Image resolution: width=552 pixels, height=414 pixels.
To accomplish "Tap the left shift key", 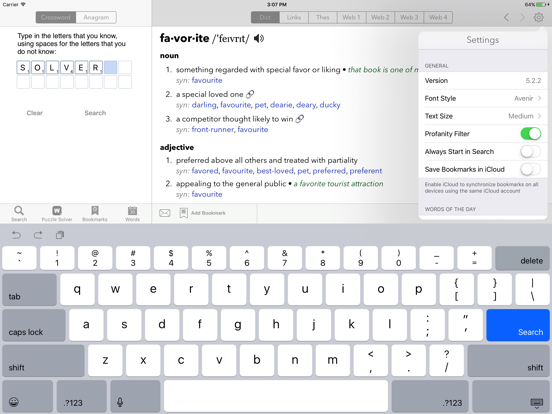I will point(43,360).
